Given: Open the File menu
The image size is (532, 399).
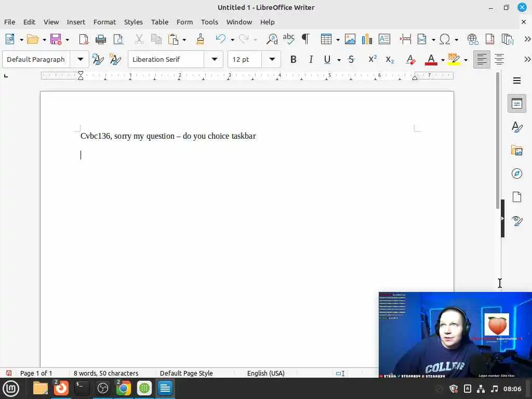Looking at the screenshot, I should pos(9,22).
